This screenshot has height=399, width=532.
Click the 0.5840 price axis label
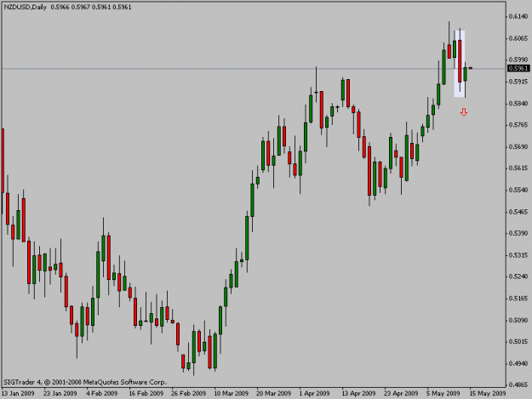pos(518,104)
